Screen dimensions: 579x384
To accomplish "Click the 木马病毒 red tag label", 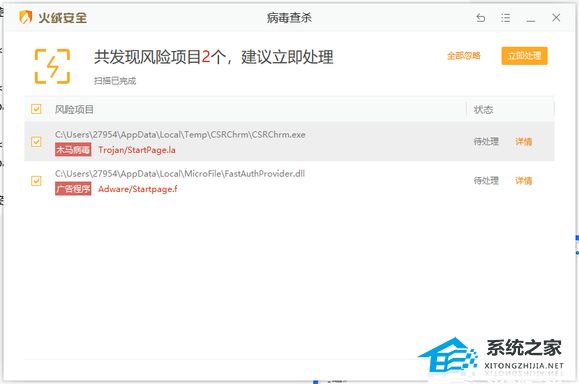I will point(73,150).
